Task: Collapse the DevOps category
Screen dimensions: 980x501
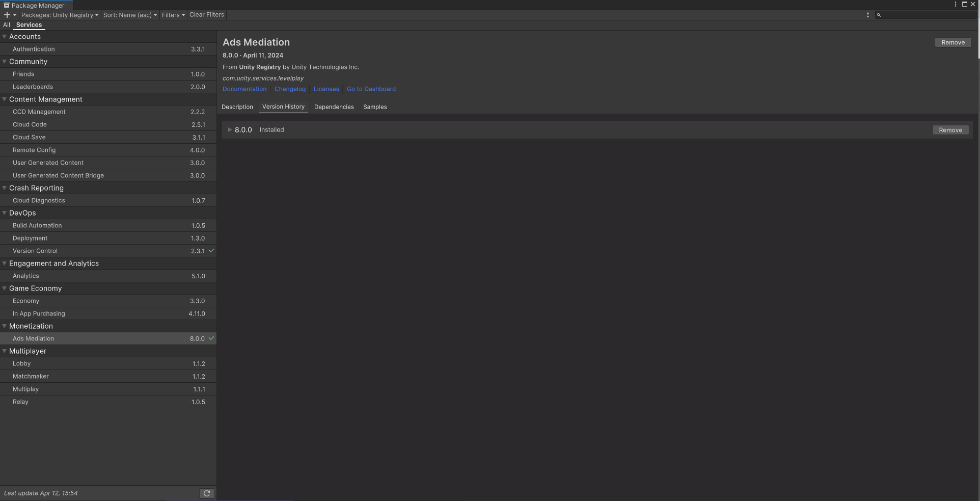Action: click(x=5, y=213)
